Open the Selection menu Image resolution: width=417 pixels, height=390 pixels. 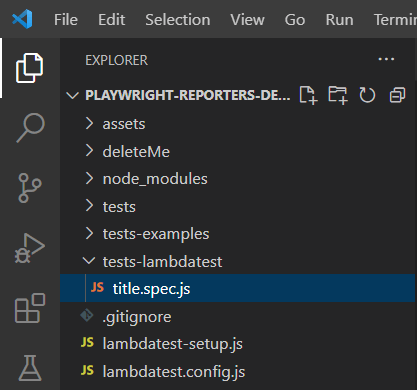178,20
